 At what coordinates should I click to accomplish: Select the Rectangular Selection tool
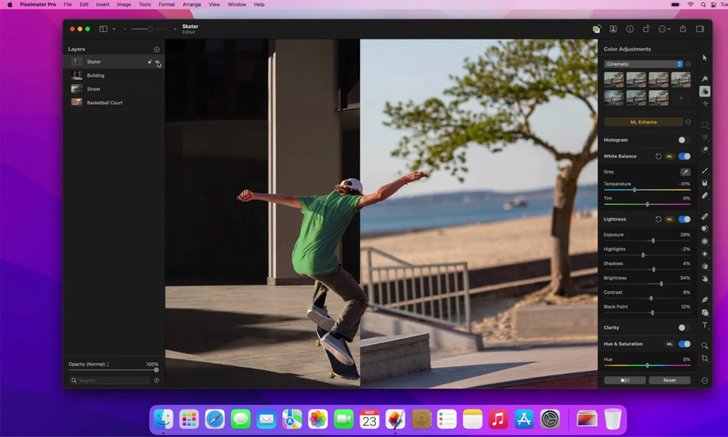[x=705, y=125]
